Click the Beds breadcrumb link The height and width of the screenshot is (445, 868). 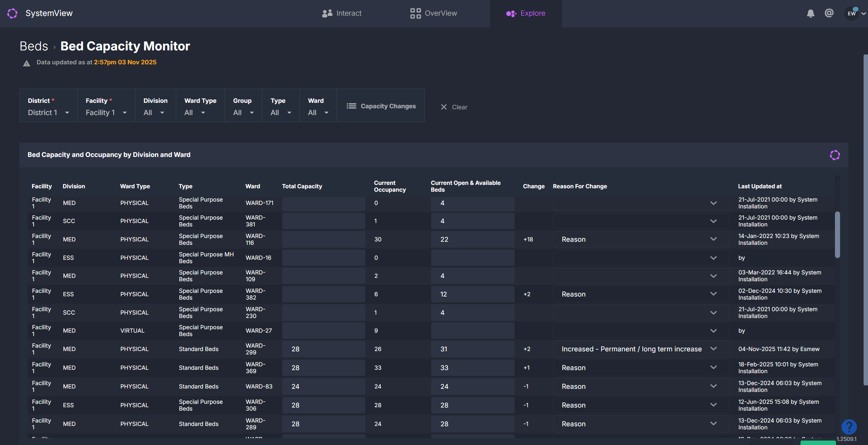[34, 46]
